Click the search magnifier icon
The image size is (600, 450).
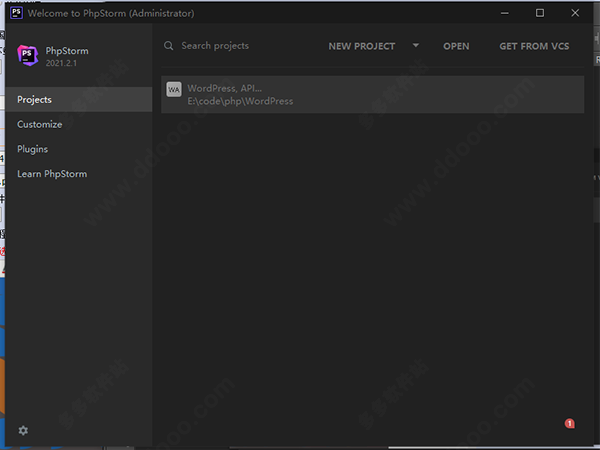click(x=169, y=46)
